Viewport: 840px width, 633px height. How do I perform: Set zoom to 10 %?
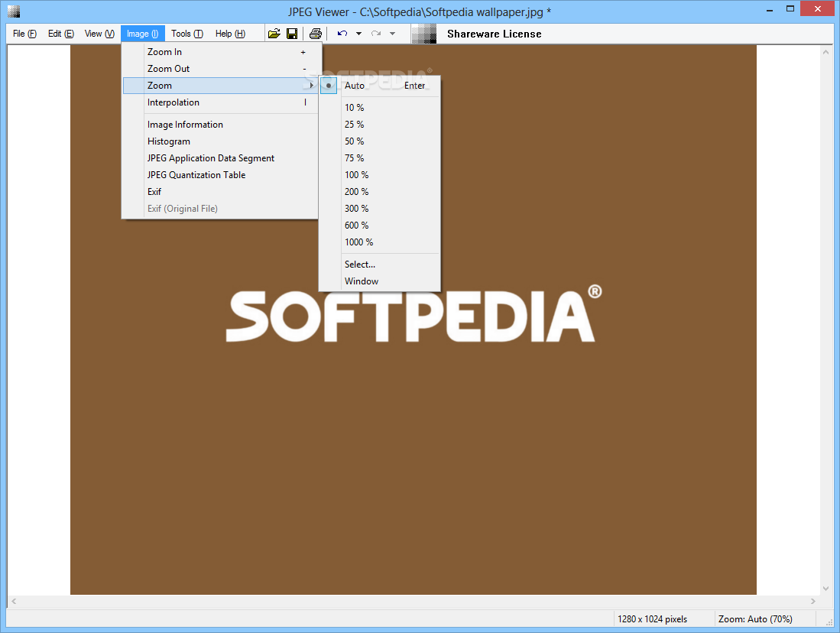(x=379, y=108)
